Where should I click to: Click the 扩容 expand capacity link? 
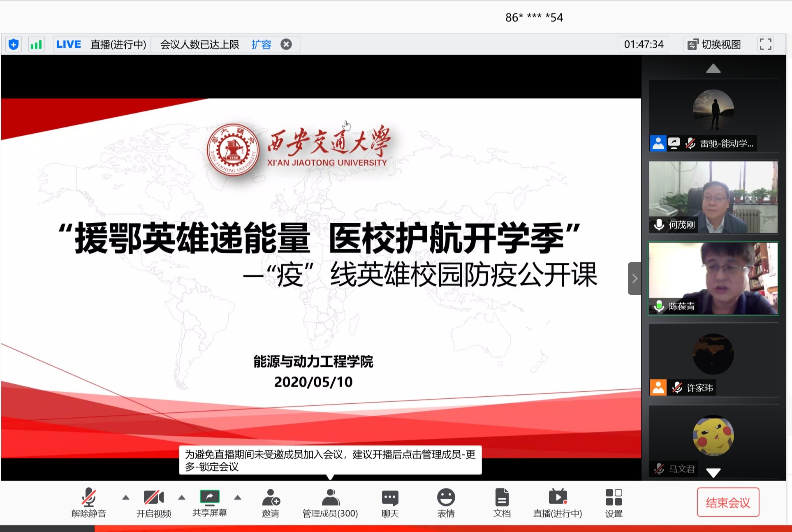point(262,44)
